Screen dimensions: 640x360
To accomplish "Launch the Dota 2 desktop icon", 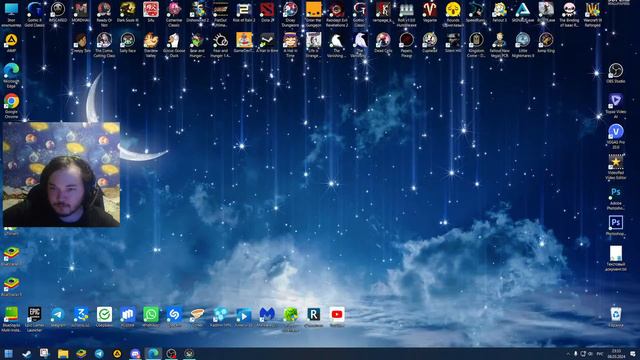I will [267, 12].
